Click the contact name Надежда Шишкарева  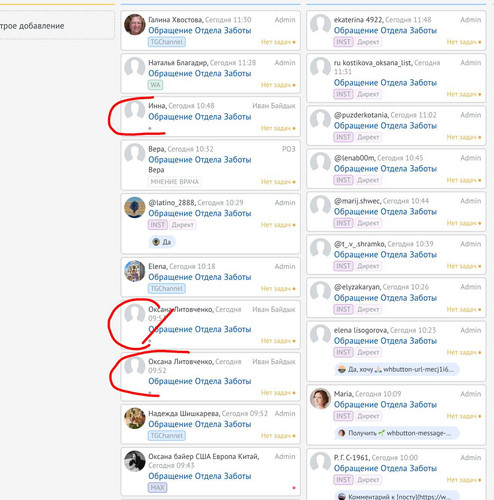(x=184, y=414)
